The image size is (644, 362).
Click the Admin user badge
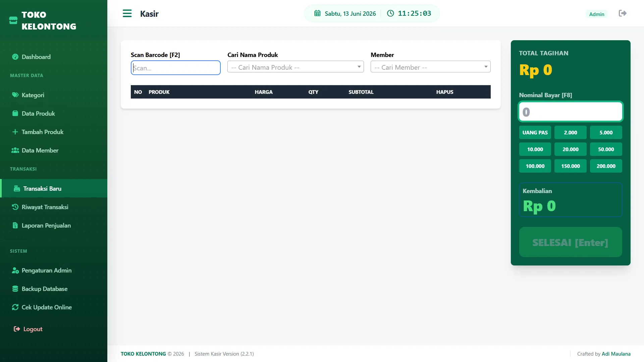[x=597, y=14]
